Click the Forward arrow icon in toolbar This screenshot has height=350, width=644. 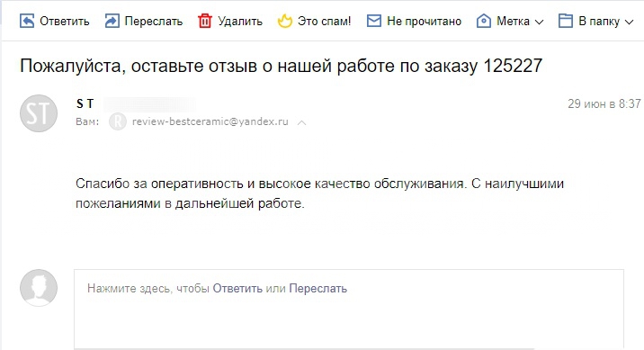pyautogui.click(x=112, y=21)
